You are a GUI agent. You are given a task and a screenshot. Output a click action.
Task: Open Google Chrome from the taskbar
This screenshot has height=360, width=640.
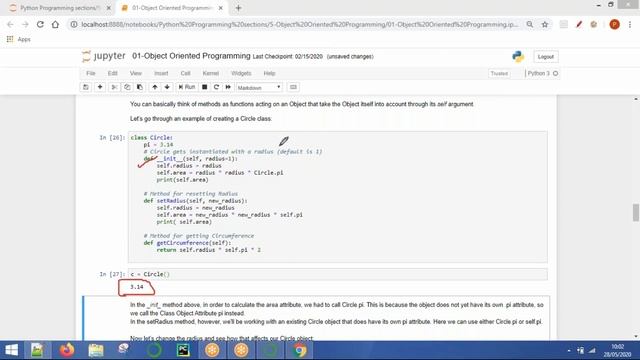[299, 350]
